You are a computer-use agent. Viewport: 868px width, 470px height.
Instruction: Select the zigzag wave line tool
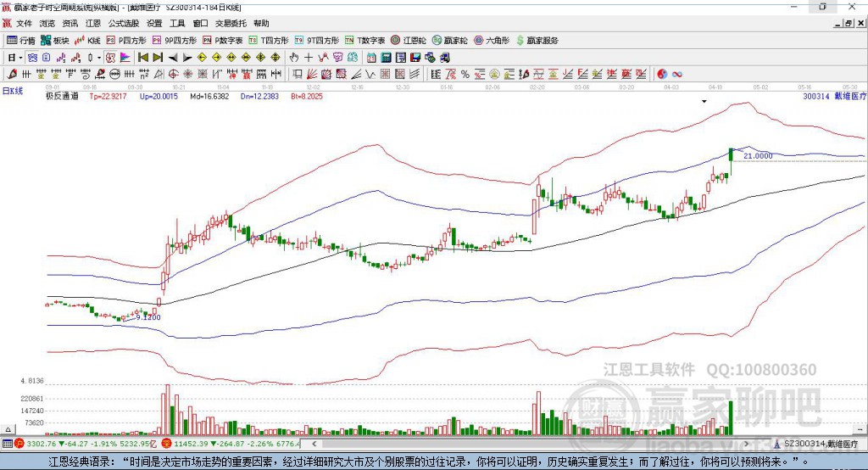[370, 75]
